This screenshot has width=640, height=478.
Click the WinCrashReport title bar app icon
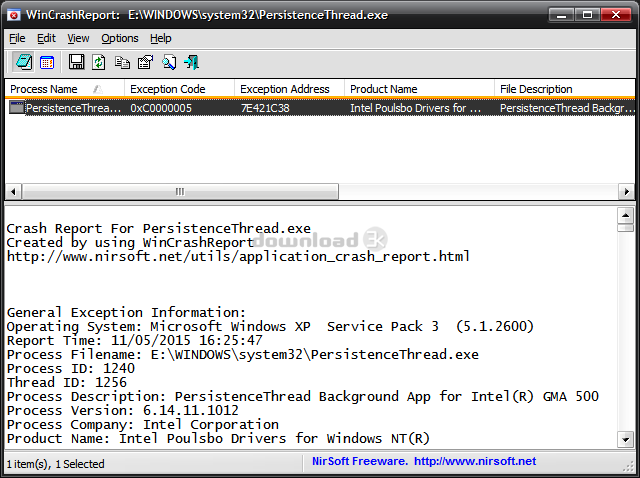[x=14, y=16]
